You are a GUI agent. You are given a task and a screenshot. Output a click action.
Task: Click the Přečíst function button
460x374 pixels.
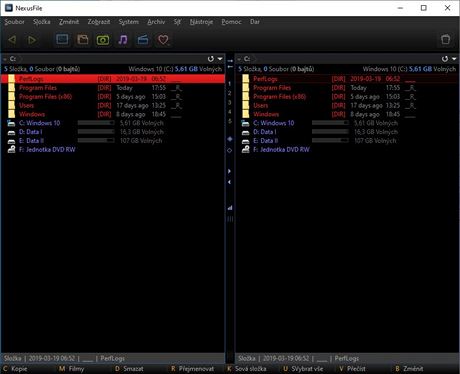(x=352, y=369)
